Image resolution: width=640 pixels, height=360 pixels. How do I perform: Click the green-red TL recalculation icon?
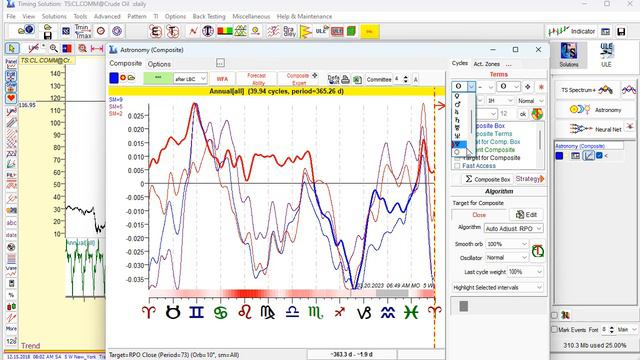point(538,251)
